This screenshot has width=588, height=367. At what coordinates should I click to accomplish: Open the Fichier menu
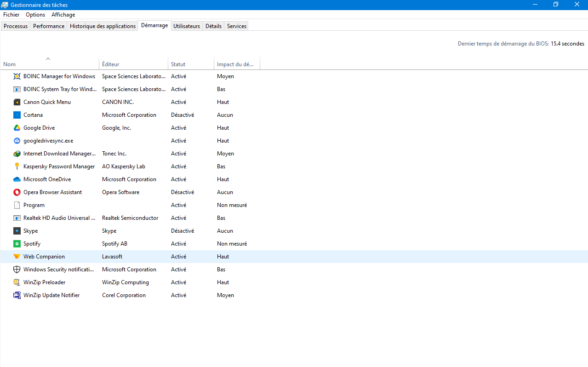click(11, 15)
